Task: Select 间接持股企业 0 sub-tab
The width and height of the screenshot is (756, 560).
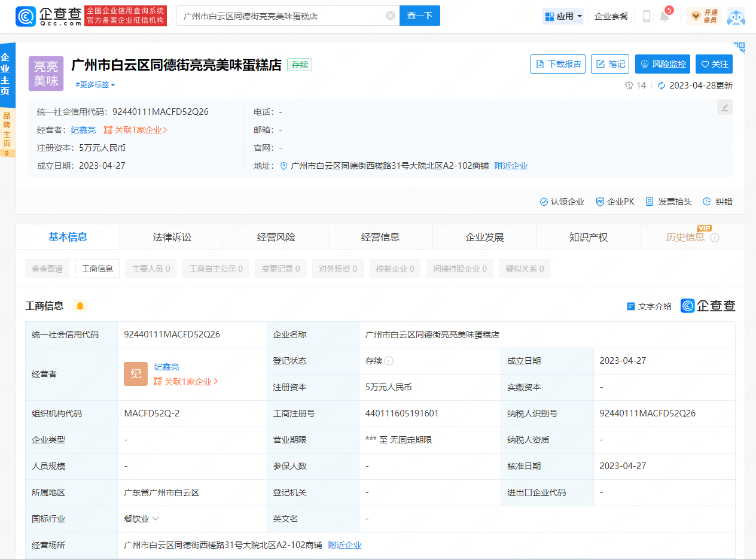Action: (460, 269)
